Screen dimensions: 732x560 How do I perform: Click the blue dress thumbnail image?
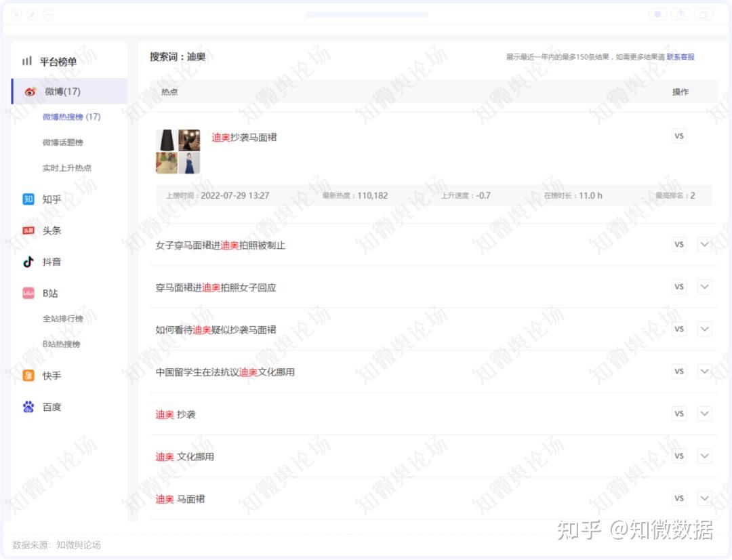click(x=190, y=163)
